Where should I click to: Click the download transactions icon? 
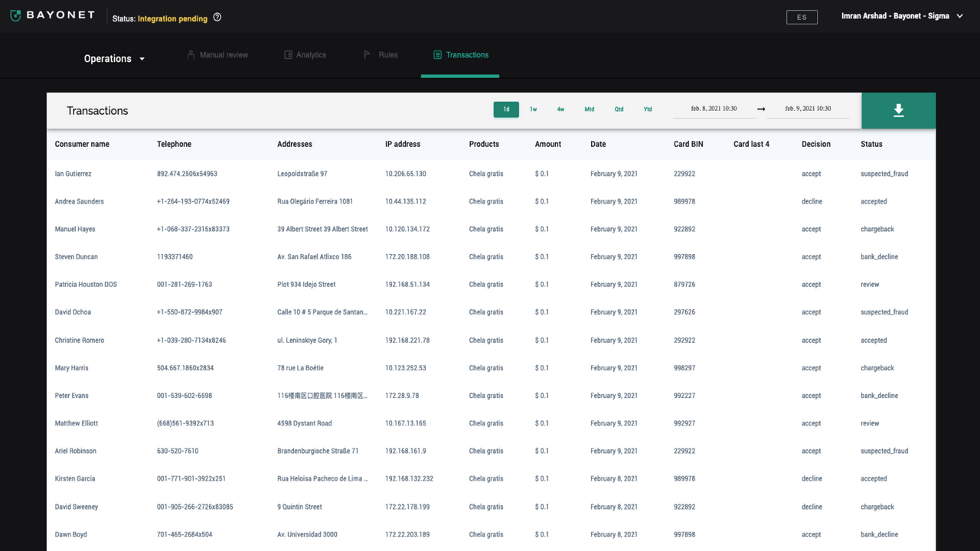pyautogui.click(x=897, y=109)
